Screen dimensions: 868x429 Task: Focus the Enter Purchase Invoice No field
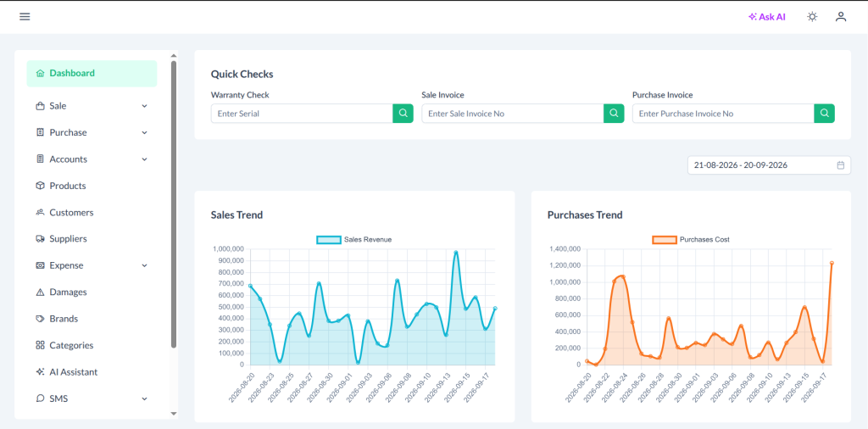(723, 113)
